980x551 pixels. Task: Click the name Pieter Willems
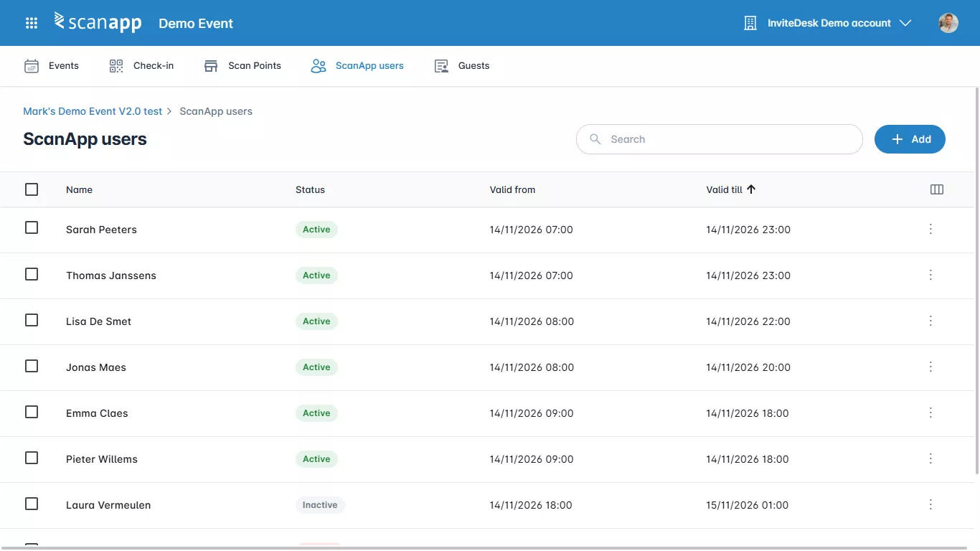[102, 459]
